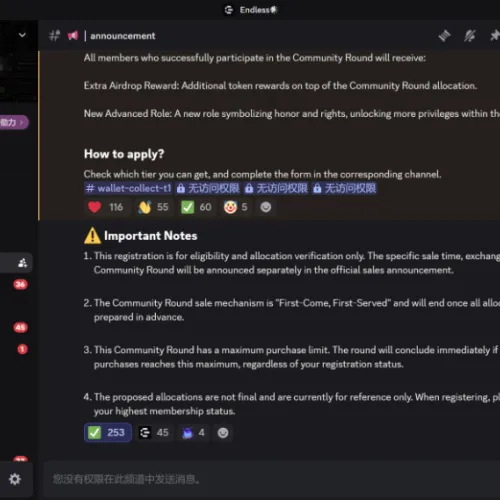Image resolution: width=500 pixels, height=500 pixels.
Task: Open threads icon in channel header
Action: [444, 36]
